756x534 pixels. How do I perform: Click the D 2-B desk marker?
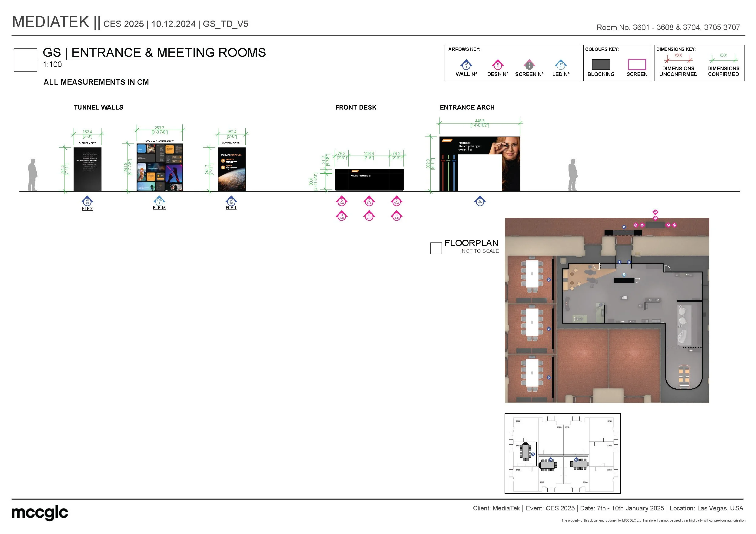(369, 216)
